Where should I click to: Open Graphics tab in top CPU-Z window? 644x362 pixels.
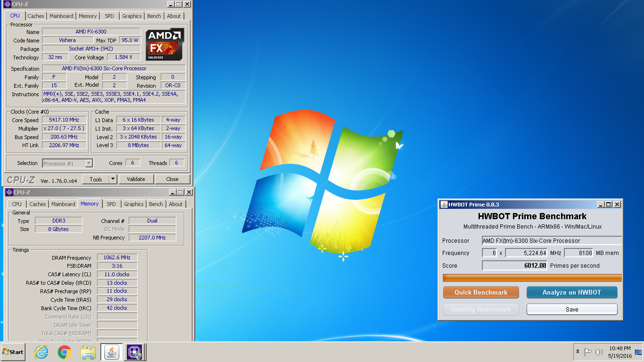132,16
